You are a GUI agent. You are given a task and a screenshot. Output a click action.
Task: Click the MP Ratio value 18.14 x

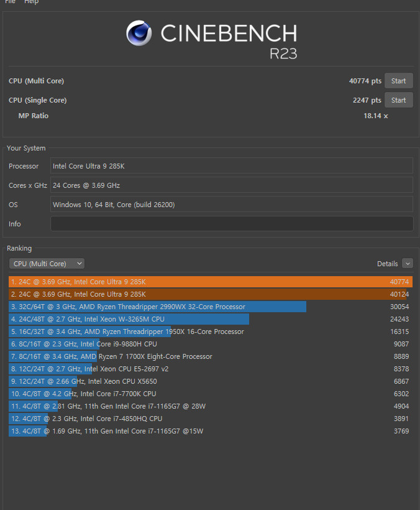click(x=375, y=116)
